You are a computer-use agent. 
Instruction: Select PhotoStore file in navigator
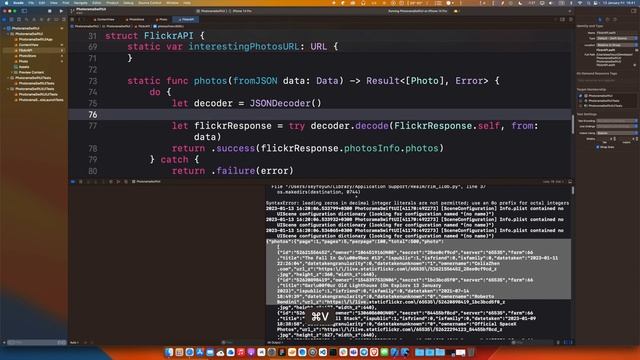click(x=28, y=56)
